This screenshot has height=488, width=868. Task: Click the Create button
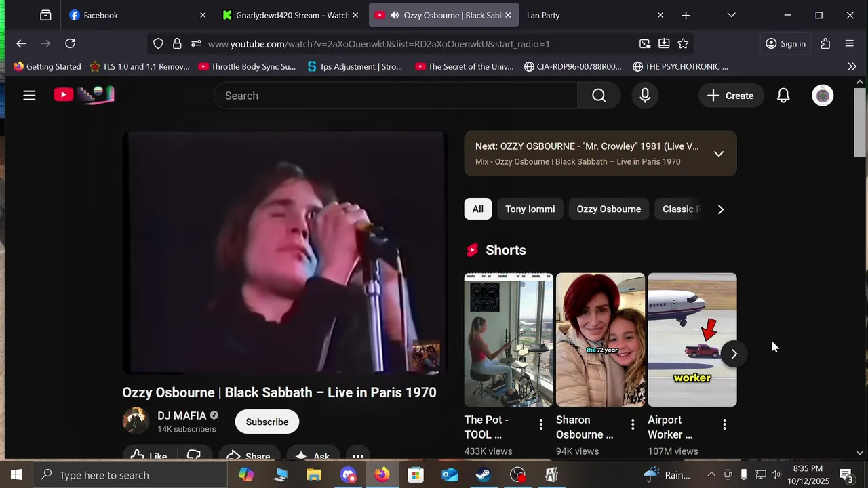coord(730,96)
